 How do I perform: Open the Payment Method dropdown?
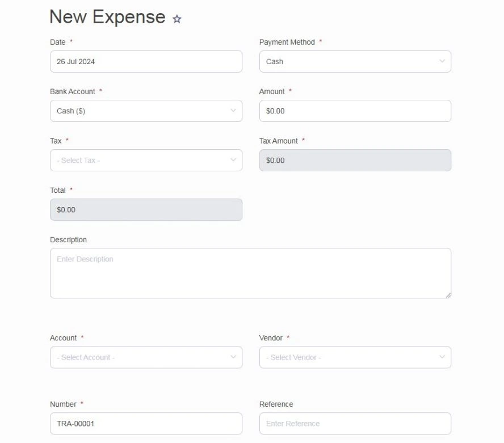click(355, 61)
